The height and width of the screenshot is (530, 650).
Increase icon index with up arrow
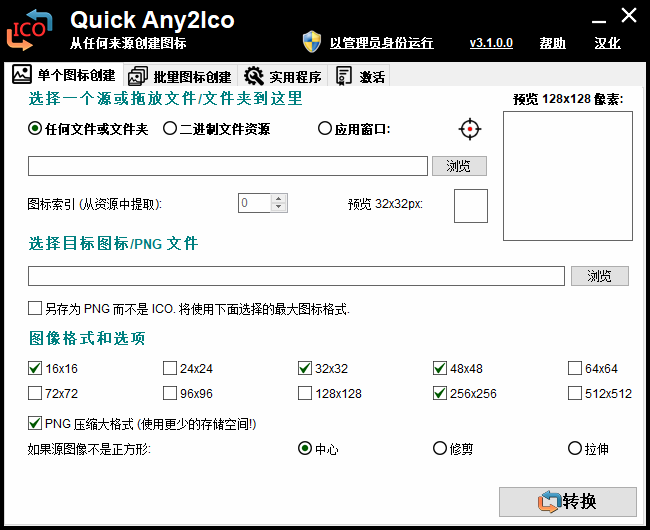[x=279, y=198]
